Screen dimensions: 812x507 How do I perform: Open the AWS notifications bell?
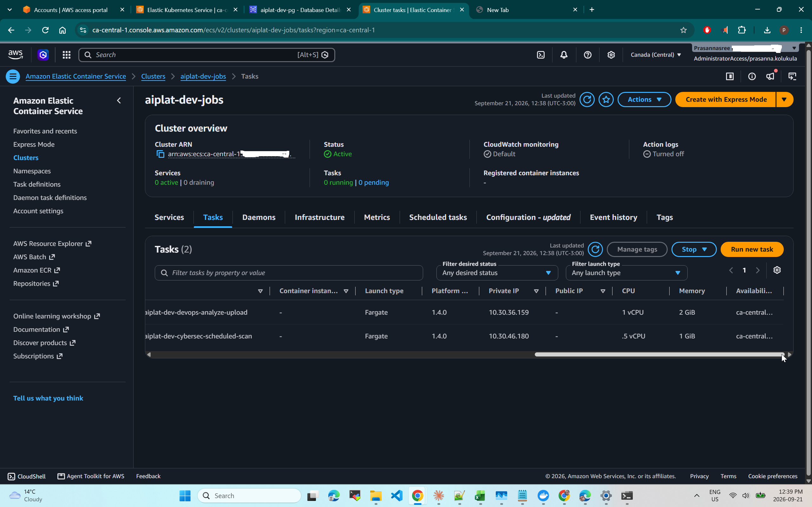(564, 55)
